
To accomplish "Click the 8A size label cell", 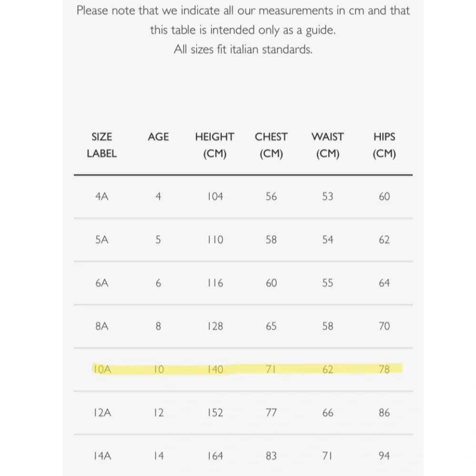I will click(x=102, y=327).
